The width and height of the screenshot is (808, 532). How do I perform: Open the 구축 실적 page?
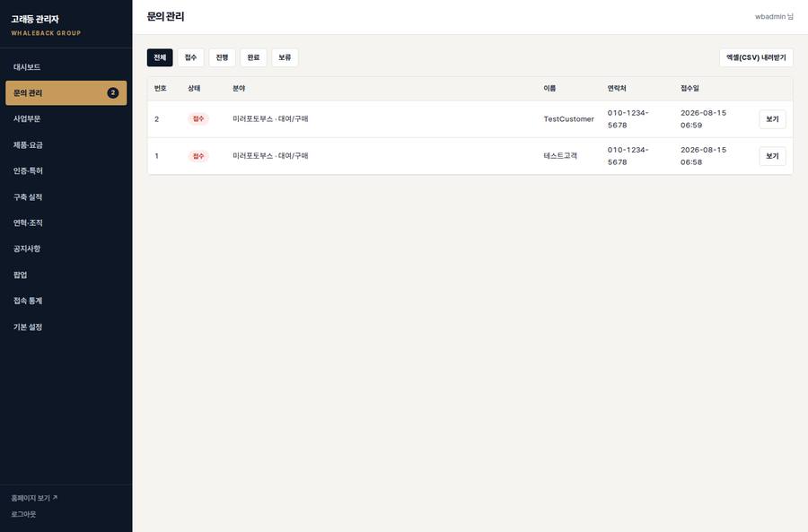pyautogui.click(x=66, y=196)
